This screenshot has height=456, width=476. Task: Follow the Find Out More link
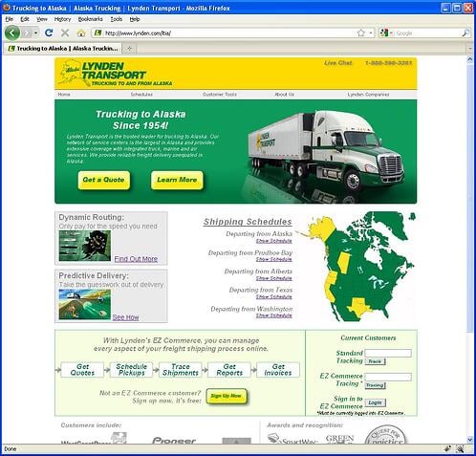coord(136,259)
